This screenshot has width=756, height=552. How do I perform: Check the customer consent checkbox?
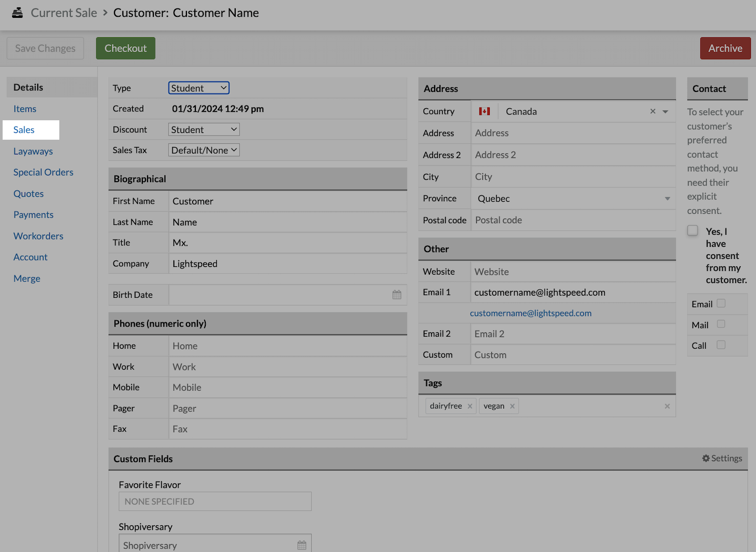click(693, 231)
